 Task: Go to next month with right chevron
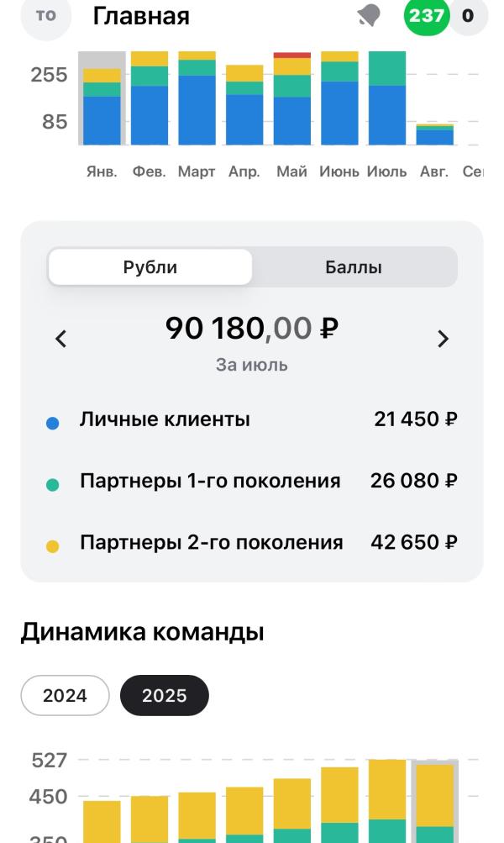coord(443,339)
